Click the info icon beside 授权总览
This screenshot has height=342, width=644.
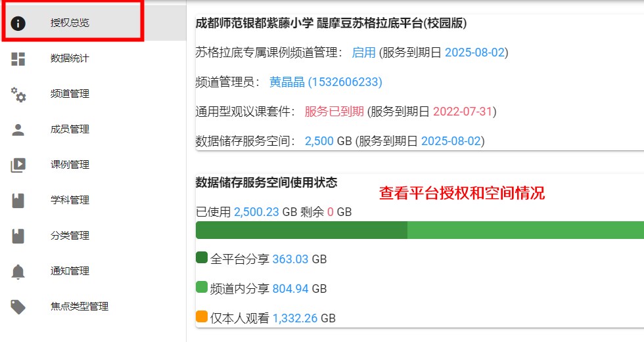18,23
